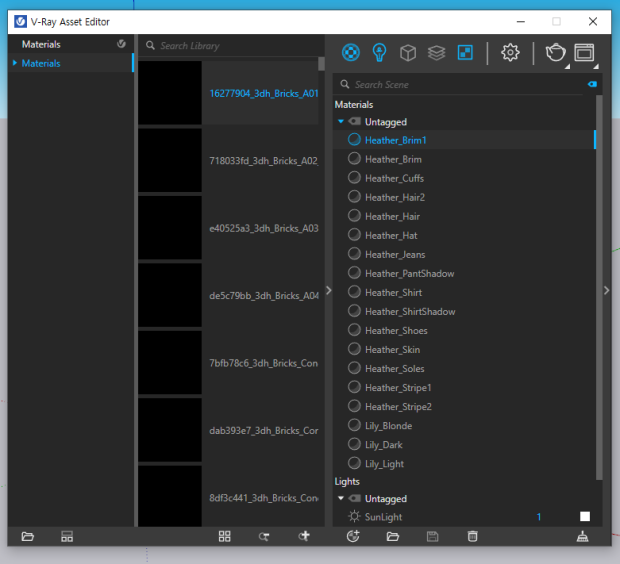Show Geometry assets cube icon

pyautogui.click(x=408, y=53)
